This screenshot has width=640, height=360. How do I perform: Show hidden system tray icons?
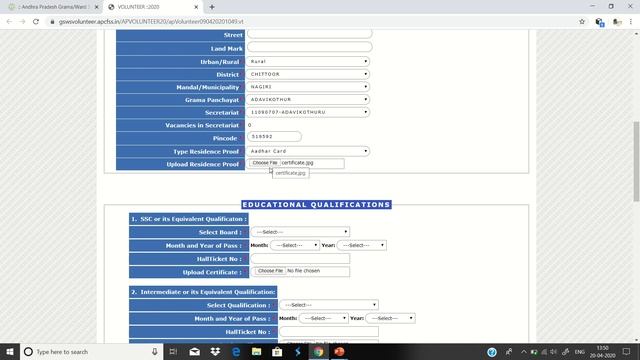pyautogui.click(x=524, y=351)
